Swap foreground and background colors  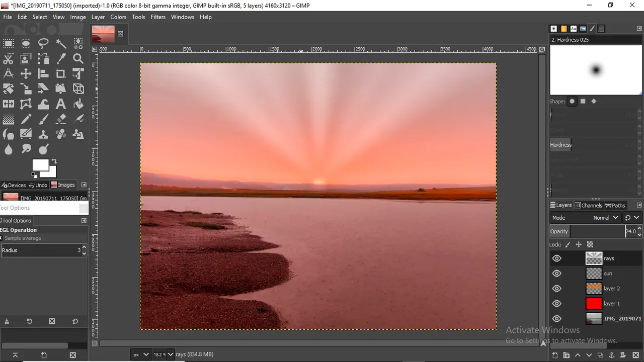(54, 161)
